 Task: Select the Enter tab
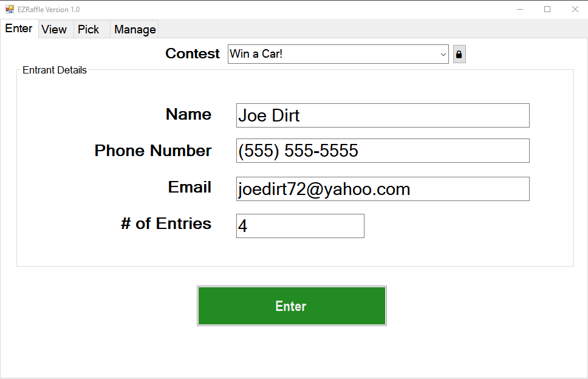[x=19, y=29]
